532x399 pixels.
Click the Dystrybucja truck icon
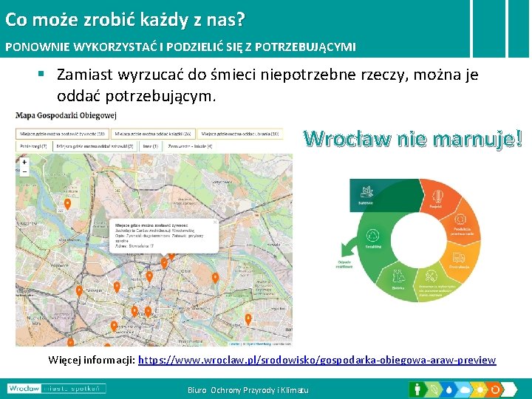click(x=458, y=257)
